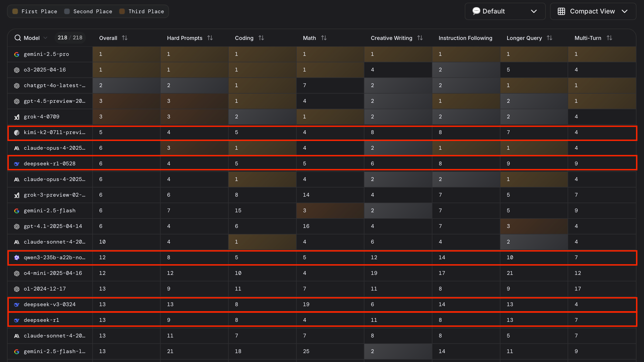Sort by Hard Prompts column arrows

pos(210,38)
